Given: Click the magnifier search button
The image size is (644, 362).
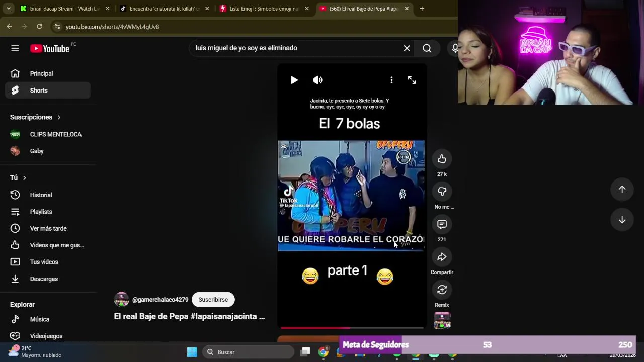Looking at the screenshot, I should click(x=427, y=48).
